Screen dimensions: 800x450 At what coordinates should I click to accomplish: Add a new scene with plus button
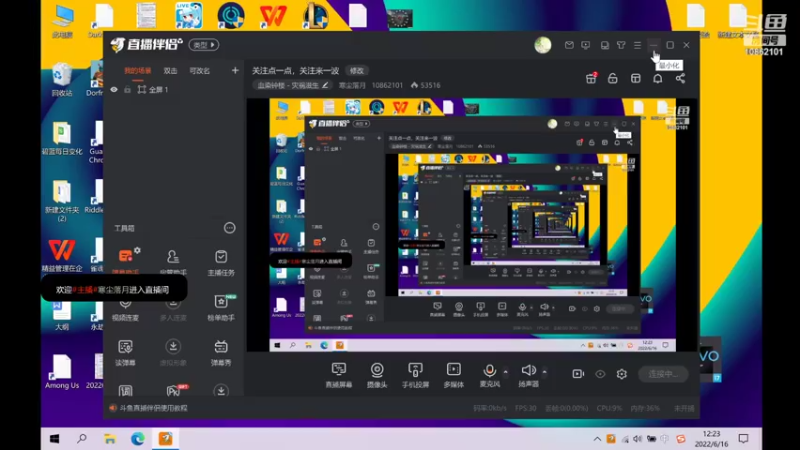[235, 70]
